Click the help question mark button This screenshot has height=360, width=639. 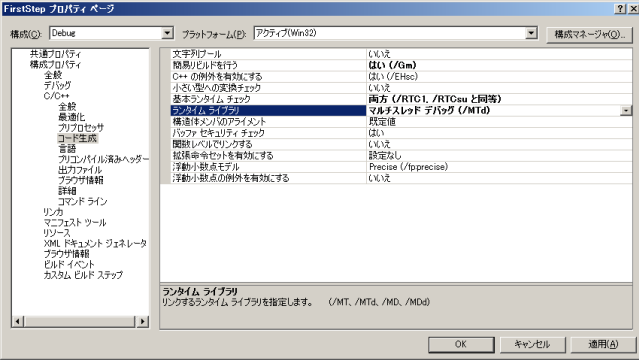click(620, 9)
